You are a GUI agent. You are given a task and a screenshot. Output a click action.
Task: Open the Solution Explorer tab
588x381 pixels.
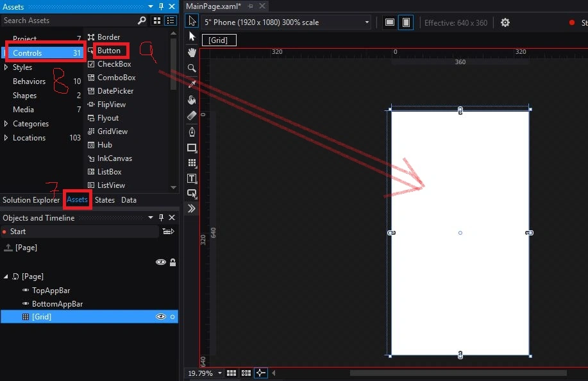pos(31,200)
